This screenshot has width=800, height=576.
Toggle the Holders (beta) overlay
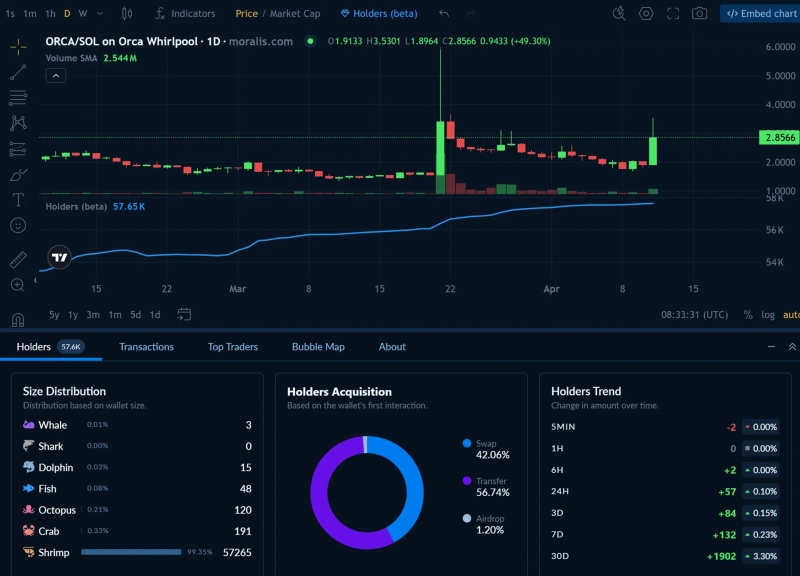(379, 14)
